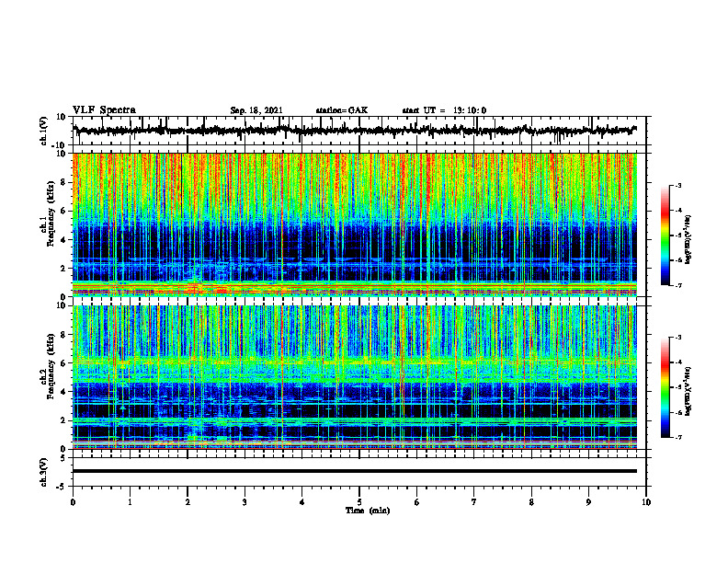The image size is (728, 563).
Task: Click the 3 minute tick label on the time axis
Action: tap(245, 502)
